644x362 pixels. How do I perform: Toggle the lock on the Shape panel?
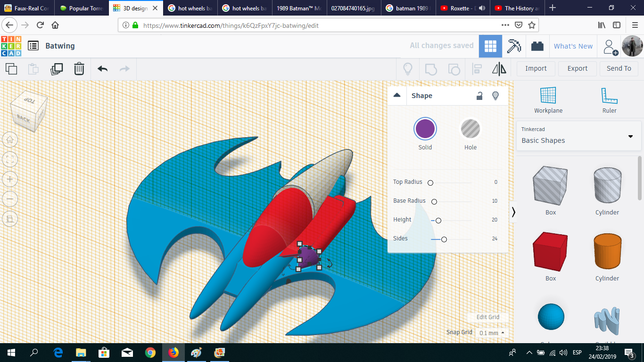[479, 96]
